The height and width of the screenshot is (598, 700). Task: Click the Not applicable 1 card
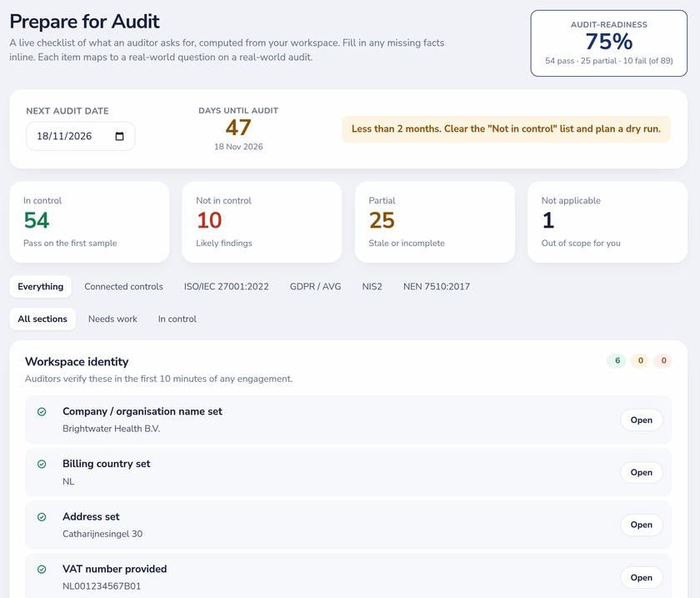point(607,222)
